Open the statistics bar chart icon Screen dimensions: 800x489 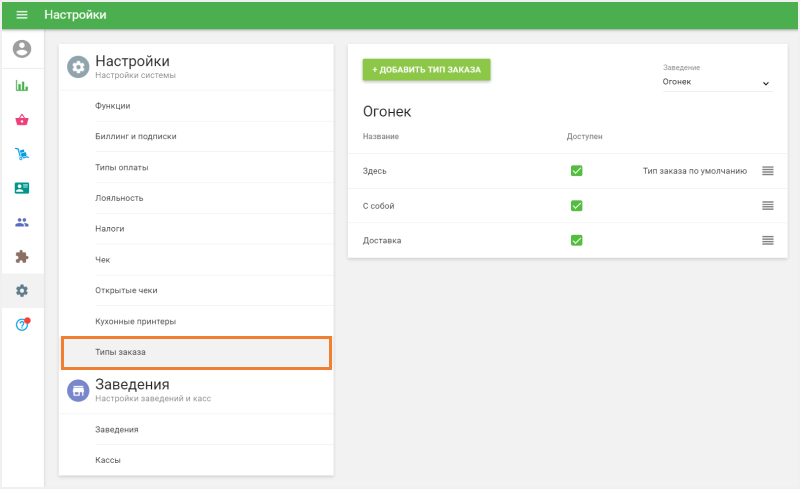22,86
